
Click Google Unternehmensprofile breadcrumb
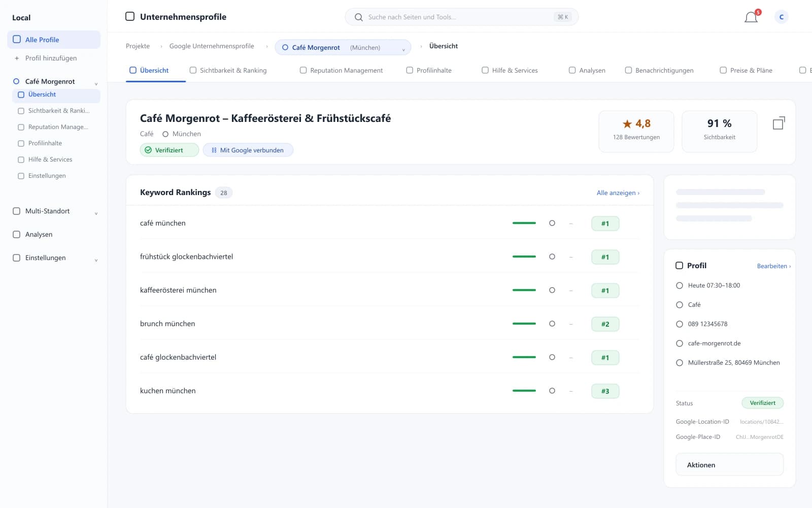click(x=212, y=46)
